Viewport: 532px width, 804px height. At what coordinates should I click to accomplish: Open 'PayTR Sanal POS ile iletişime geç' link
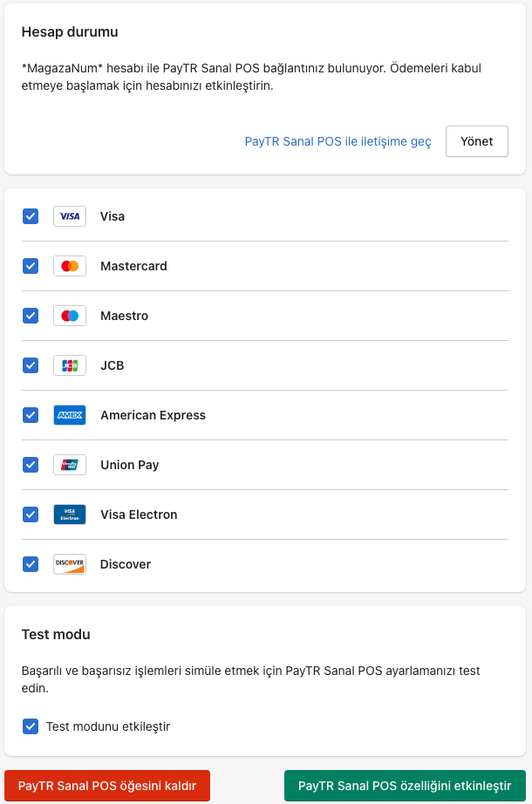click(338, 141)
